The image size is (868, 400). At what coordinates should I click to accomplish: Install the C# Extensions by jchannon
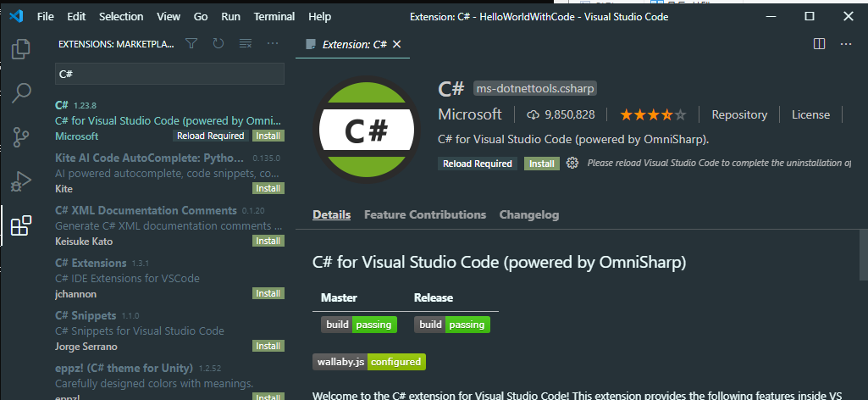coord(268,293)
